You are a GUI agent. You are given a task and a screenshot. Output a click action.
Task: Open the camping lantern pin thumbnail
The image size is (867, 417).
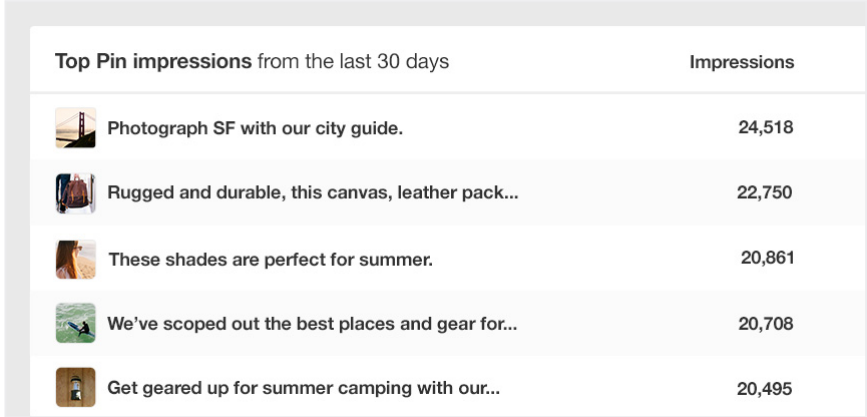tap(76, 388)
